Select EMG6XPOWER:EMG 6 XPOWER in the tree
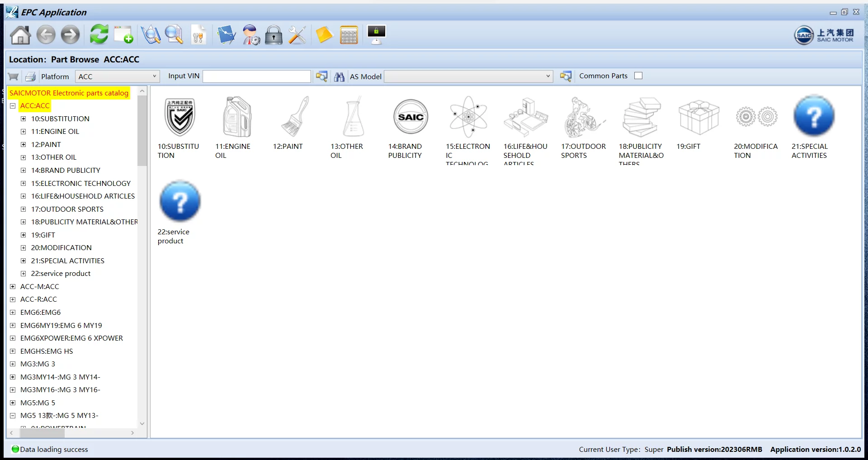This screenshot has width=868, height=460. coord(71,338)
